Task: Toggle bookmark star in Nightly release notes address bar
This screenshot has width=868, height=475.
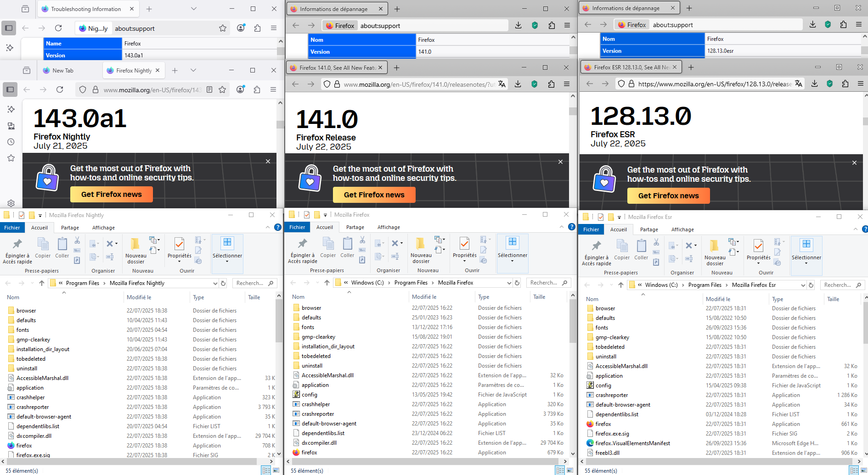Action: (x=223, y=89)
